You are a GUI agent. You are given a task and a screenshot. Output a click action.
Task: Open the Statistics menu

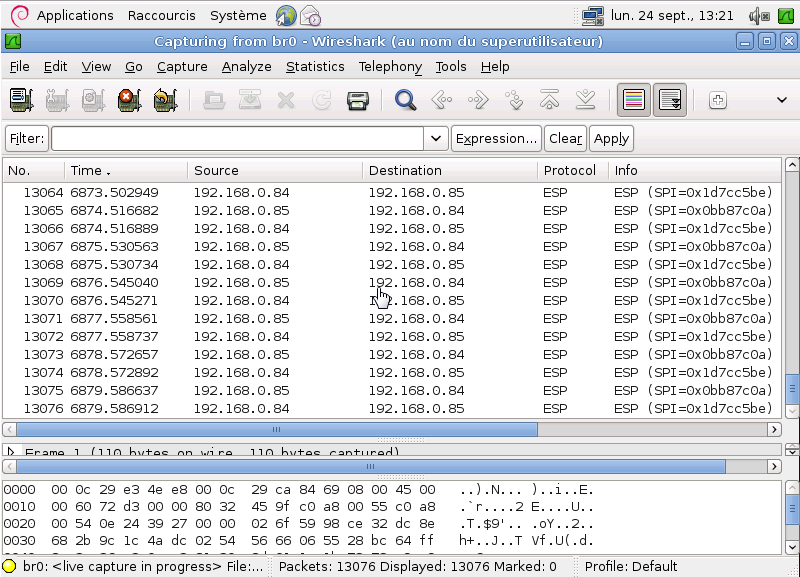314,66
